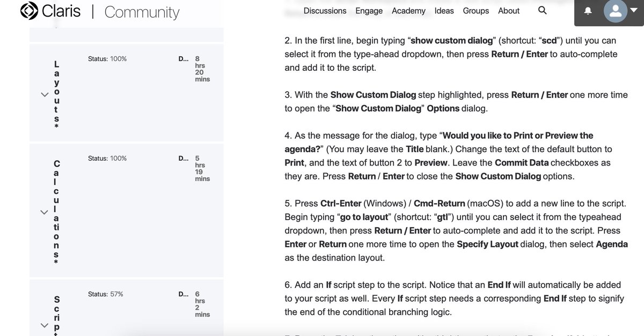The image size is (644, 336).
Task: Open the Discussions menu
Action: tap(325, 11)
